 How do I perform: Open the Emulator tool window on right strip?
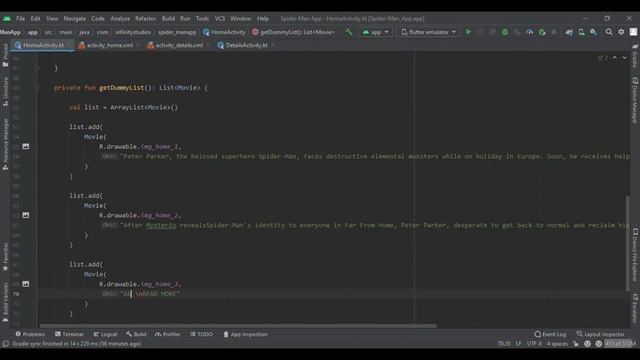click(x=635, y=308)
